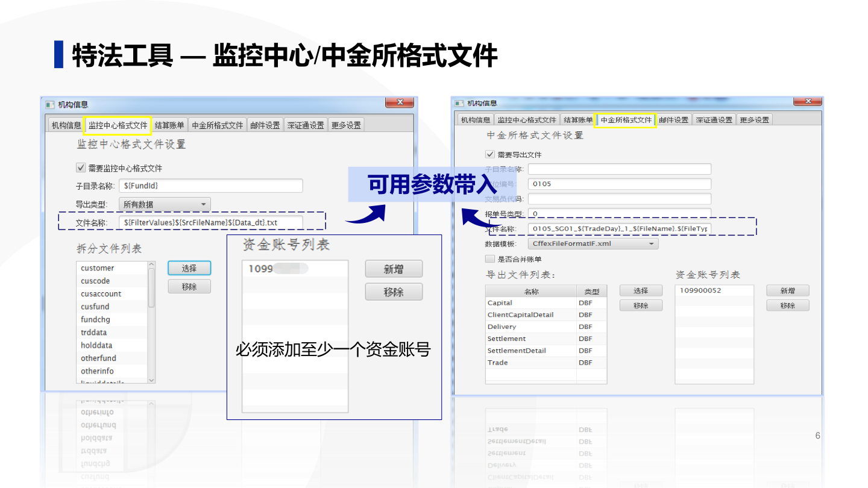The width and height of the screenshot is (868, 488).
Task: Click 选择 beside the 导出文件列表 table
Action: 641,291
